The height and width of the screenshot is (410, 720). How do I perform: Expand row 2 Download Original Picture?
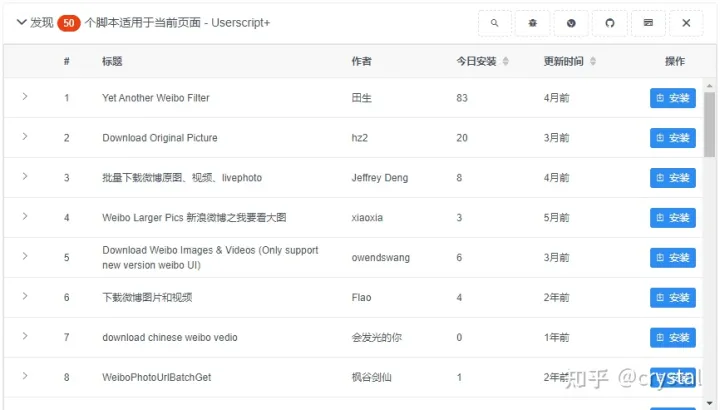tap(25, 137)
